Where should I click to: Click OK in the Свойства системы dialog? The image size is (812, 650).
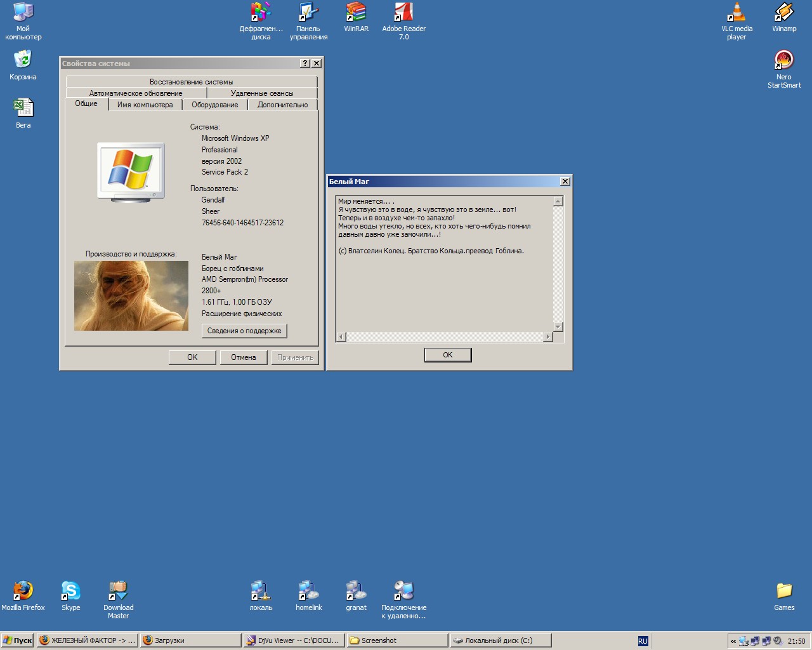pyautogui.click(x=192, y=357)
